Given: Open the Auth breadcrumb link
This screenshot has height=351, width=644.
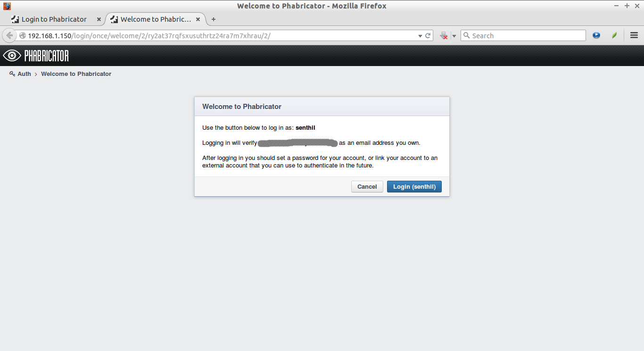Looking at the screenshot, I should pyautogui.click(x=24, y=74).
